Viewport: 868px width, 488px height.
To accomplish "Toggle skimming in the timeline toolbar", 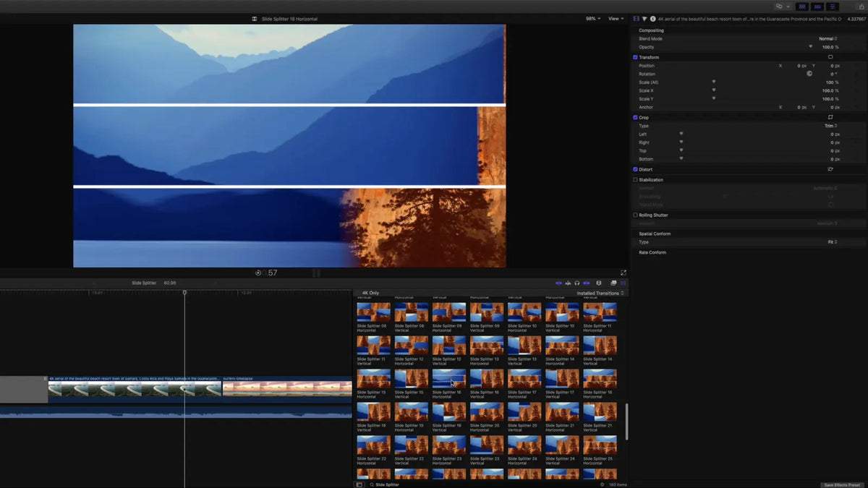I will tap(558, 283).
